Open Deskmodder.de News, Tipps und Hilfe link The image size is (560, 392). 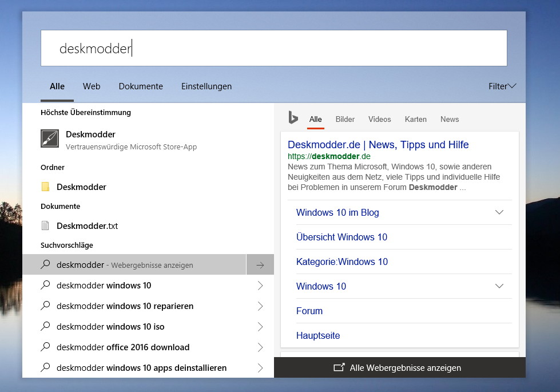[378, 145]
